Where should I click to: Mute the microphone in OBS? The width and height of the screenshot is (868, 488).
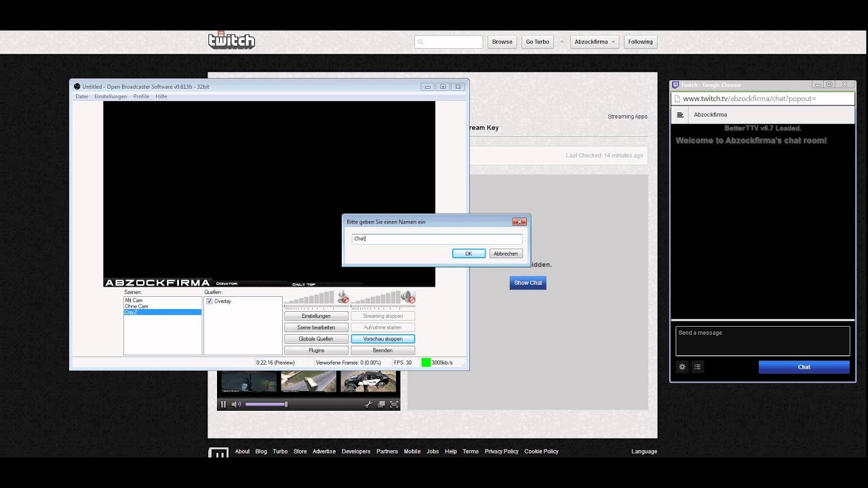click(343, 298)
